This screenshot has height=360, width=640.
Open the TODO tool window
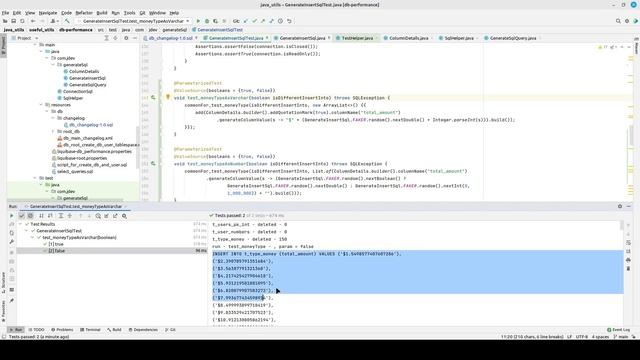(x=36, y=329)
